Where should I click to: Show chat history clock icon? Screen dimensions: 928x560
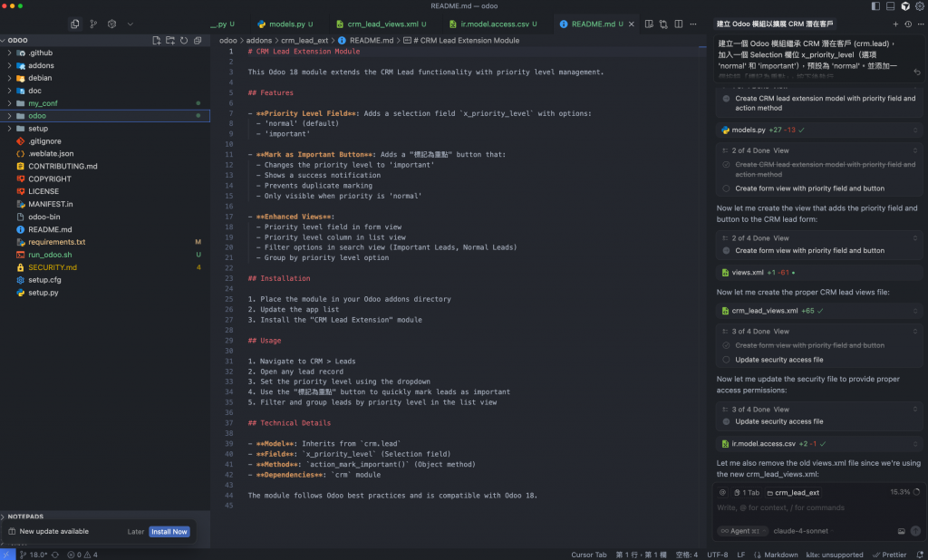[908, 24]
